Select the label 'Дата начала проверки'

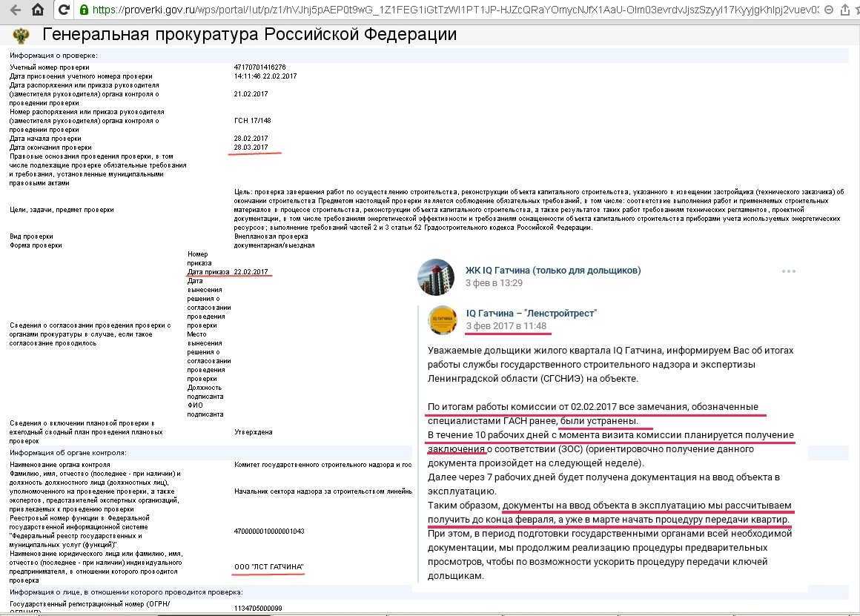[x=45, y=138]
